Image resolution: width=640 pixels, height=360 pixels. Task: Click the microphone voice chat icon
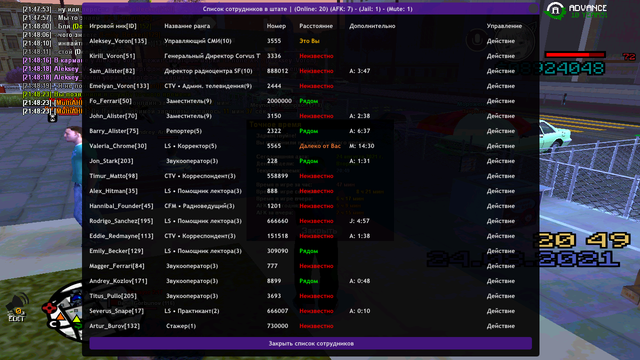[x=476, y=40]
